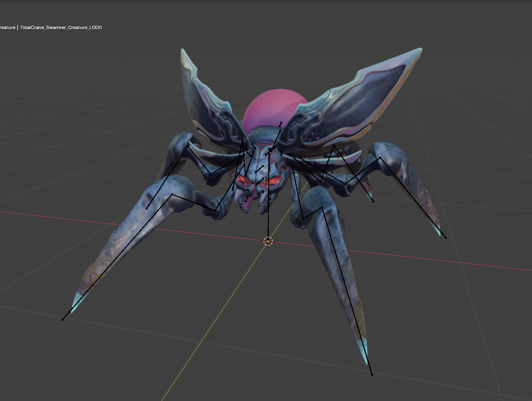Click the topmost bone joint above the head
This screenshot has height=401, width=532.
tap(281, 124)
